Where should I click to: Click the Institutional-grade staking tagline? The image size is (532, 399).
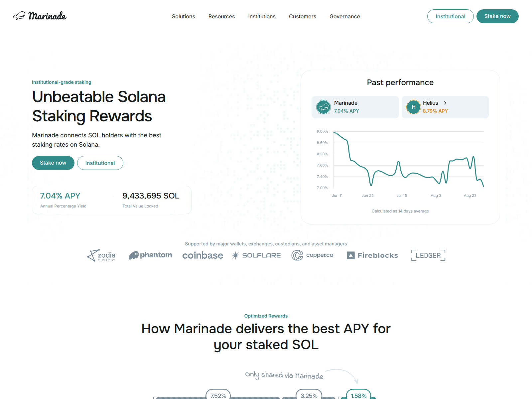[x=62, y=82]
